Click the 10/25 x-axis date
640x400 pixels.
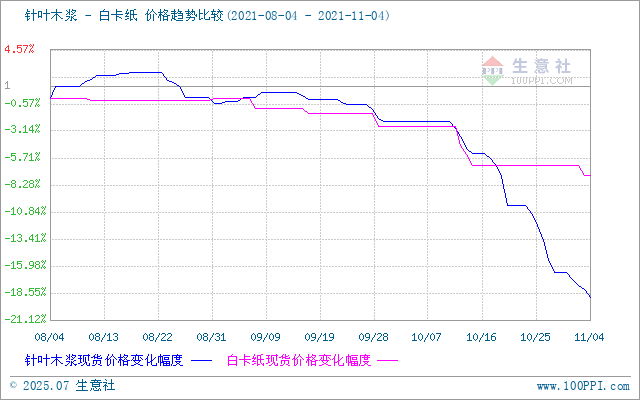536,337
